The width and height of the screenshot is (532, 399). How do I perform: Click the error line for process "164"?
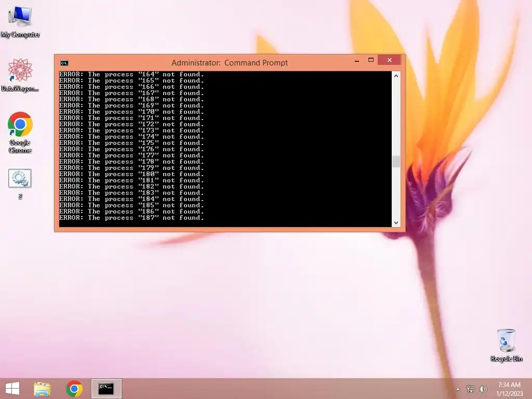(131, 74)
